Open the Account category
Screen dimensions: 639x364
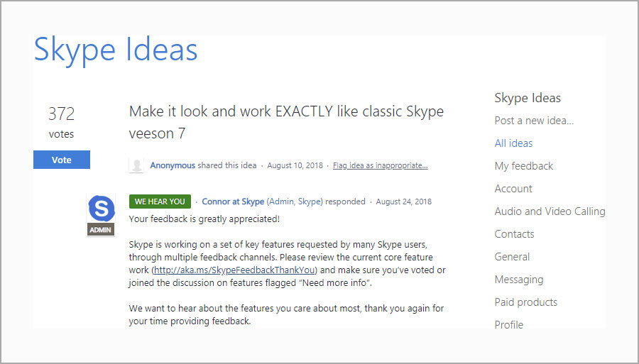(x=513, y=189)
